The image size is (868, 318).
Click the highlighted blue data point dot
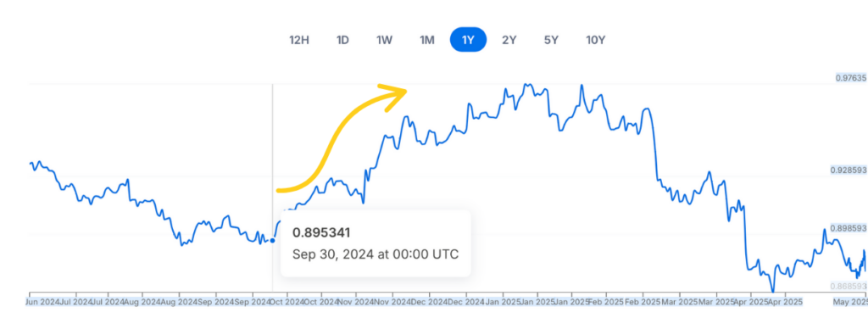272,241
